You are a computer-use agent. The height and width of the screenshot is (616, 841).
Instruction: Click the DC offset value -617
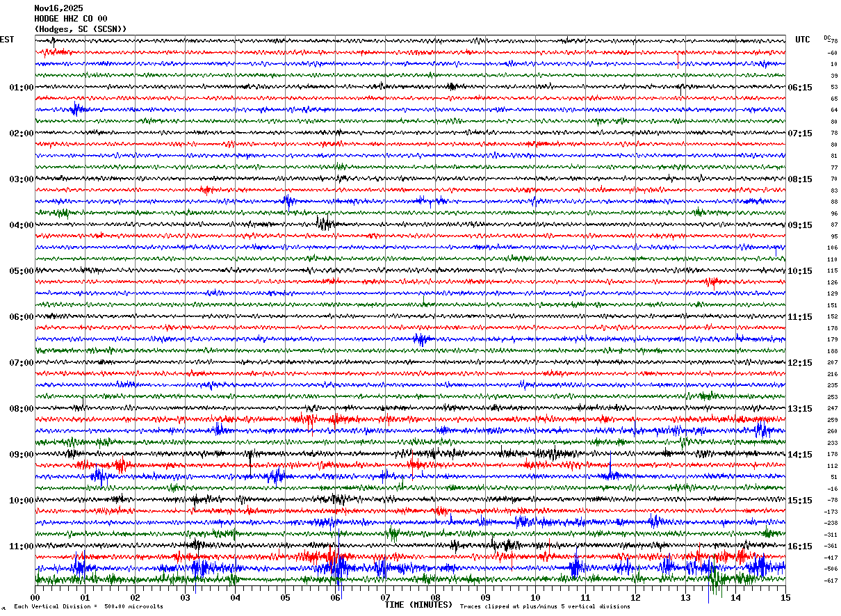[x=831, y=581]
